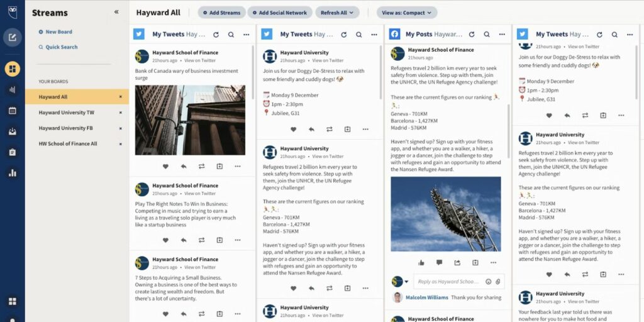Open the reply profile selector dropdown arrow

pyautogui.click(x=407, y=282)
